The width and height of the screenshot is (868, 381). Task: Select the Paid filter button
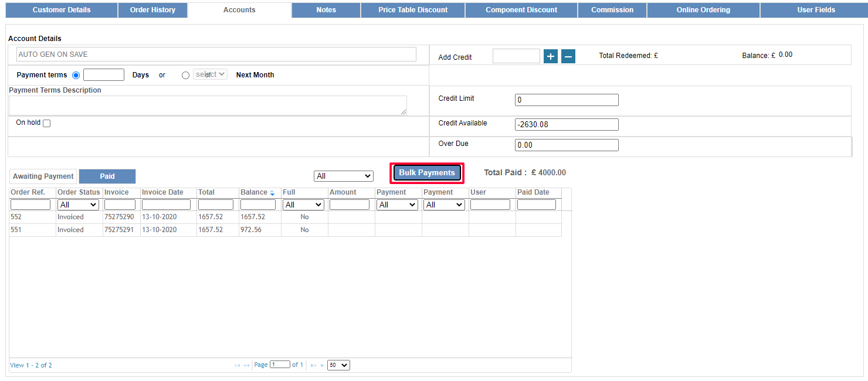107,176
